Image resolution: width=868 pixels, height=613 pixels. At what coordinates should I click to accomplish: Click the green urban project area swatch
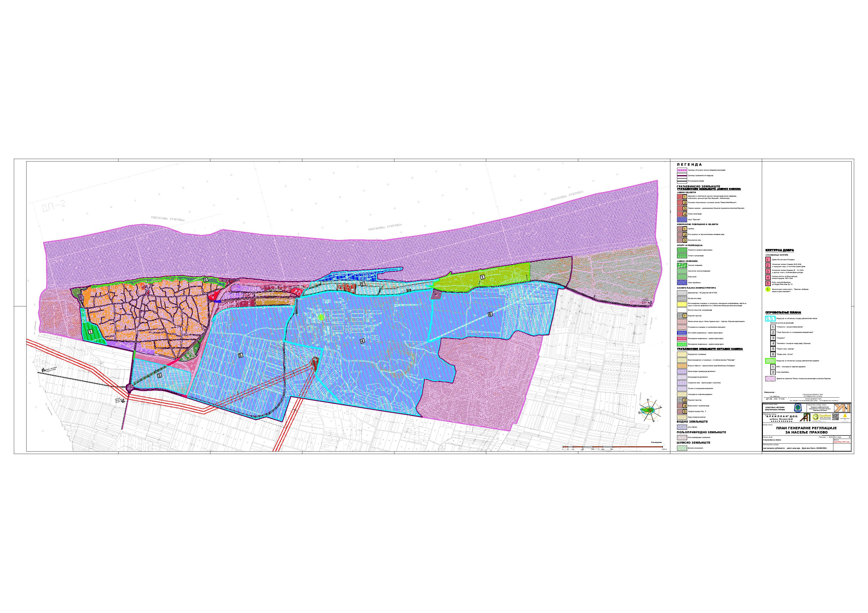point(771,361)
